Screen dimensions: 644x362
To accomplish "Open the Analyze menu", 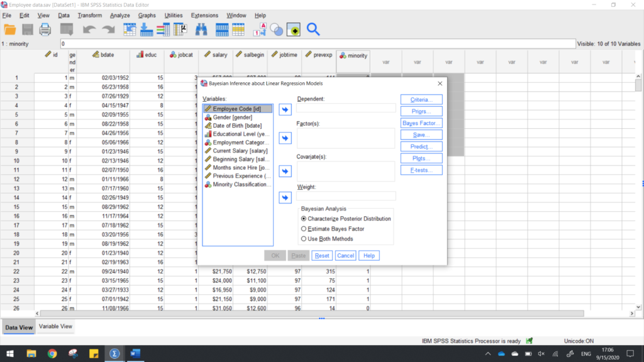I will point(120,15).
